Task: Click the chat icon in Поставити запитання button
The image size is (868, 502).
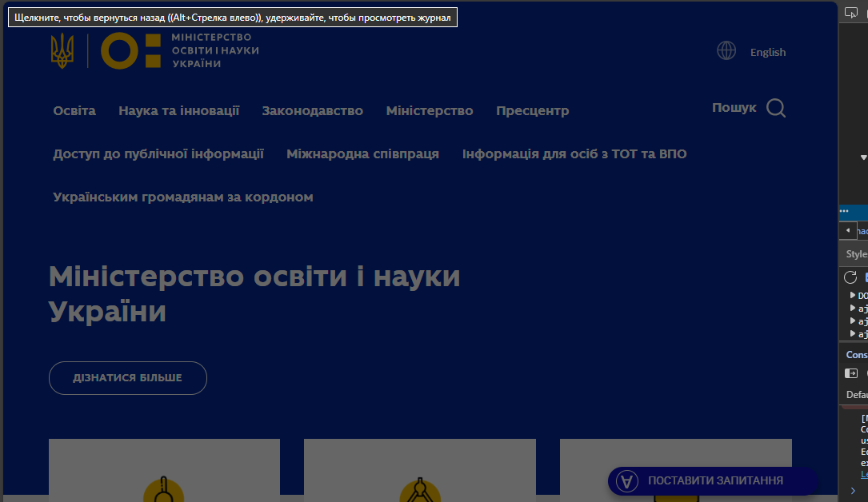Action: tap(626, 480)
